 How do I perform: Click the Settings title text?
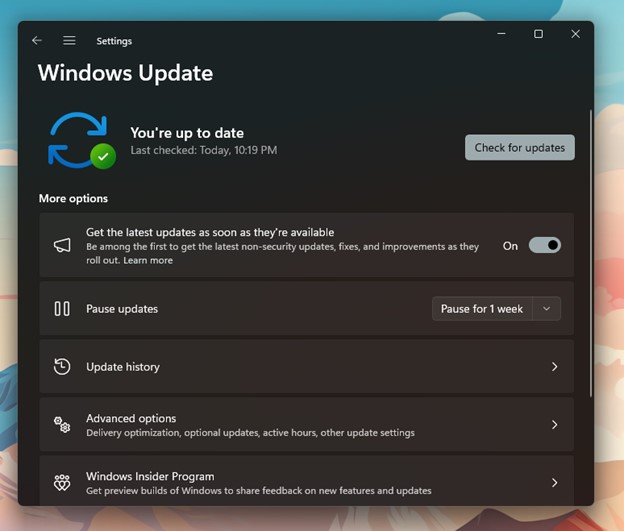click(114, 41)
